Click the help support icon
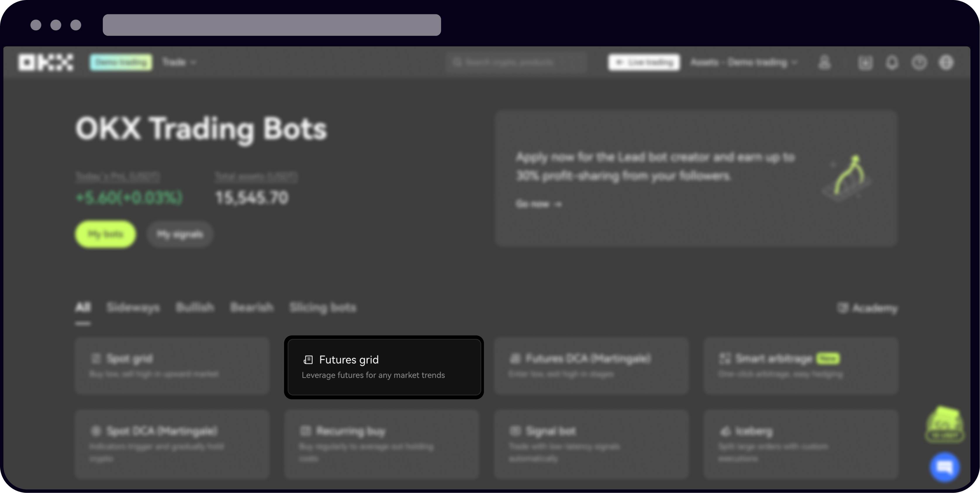The width and height of the screenshot is (980, 493). 919,62
